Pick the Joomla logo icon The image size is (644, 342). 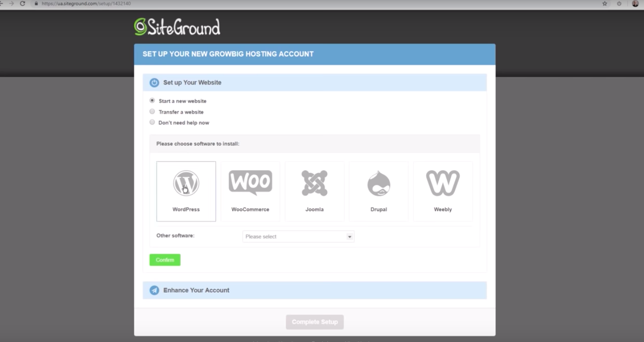coord(314,183)
